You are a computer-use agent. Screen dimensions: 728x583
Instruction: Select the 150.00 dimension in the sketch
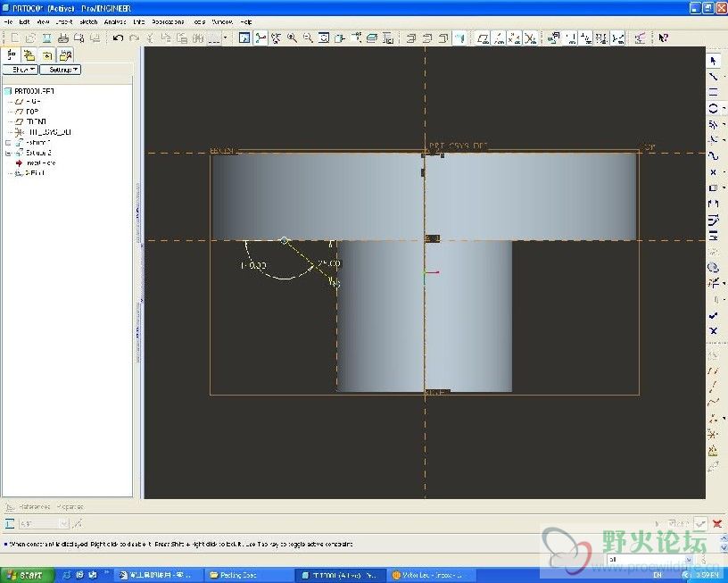[x=253, y=265]
